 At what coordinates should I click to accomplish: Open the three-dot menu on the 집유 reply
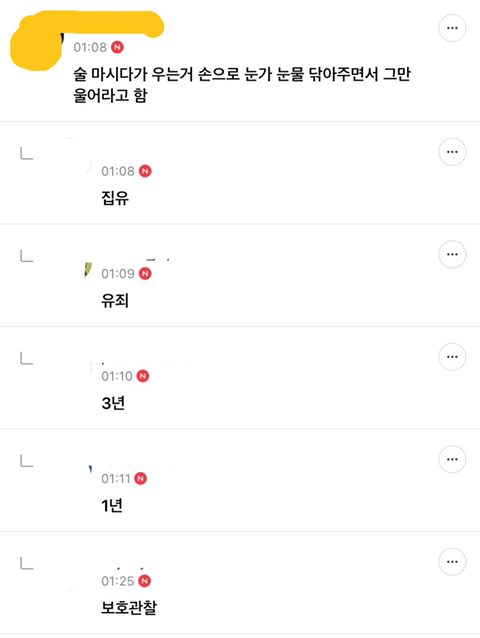click(452, 152)
